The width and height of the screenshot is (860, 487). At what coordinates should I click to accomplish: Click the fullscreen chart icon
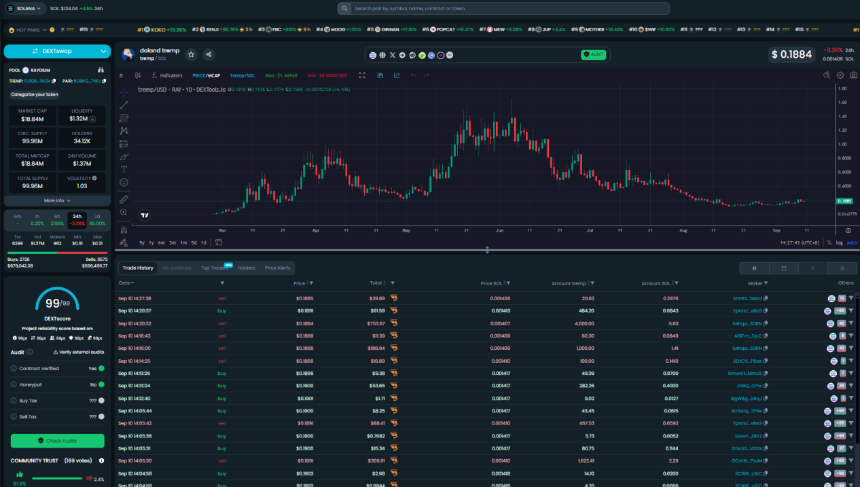point(362,75)
